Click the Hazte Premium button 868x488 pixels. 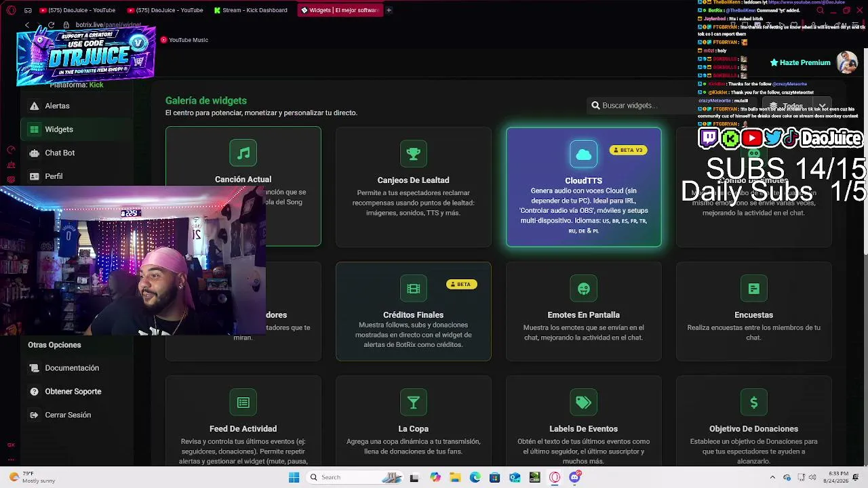point(800,62)
